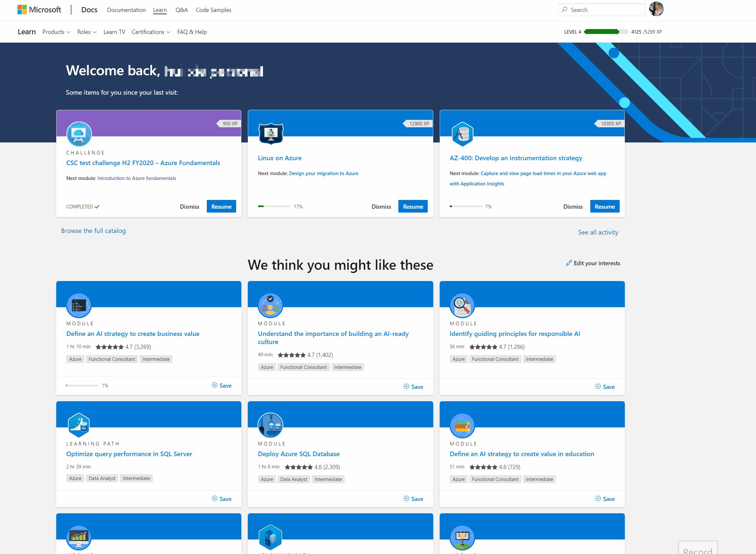This screenshot has width=756, height=554.
Task: Click the AI strategy in education icon
Action: pos(462,425)
